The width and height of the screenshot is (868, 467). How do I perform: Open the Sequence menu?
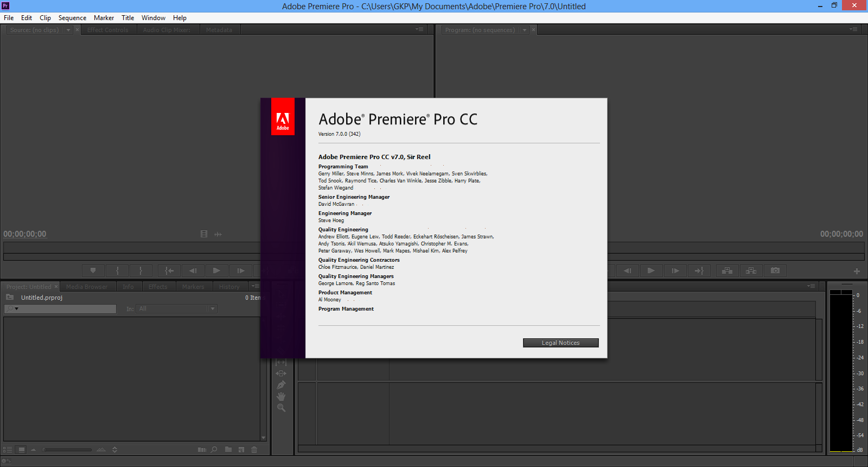click(x=72, y=18)
